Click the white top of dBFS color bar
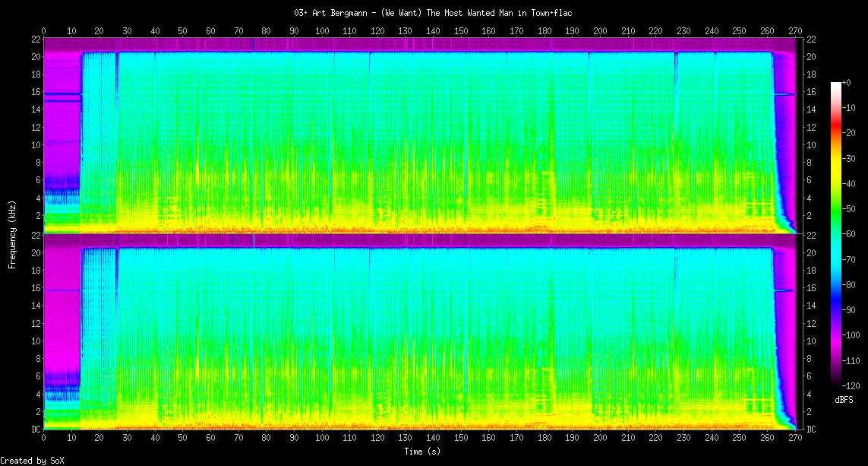Viewport: 868px width, 466px height. (835, 84)
